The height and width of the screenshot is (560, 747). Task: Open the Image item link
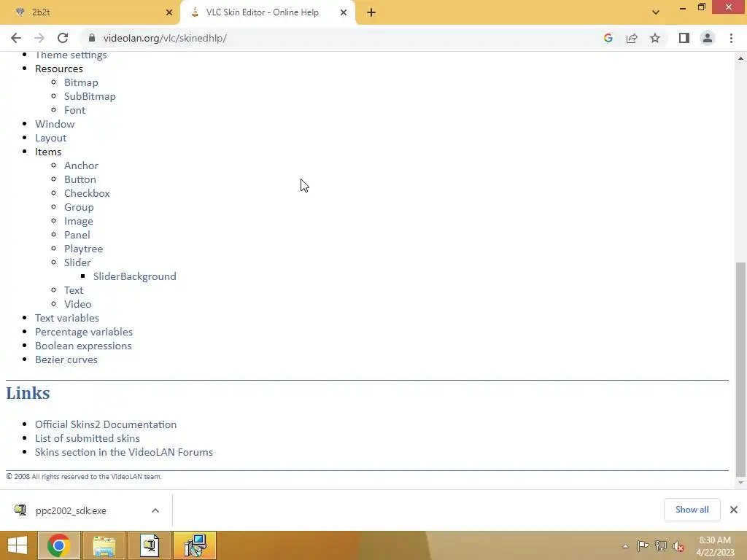pos(79,221)
